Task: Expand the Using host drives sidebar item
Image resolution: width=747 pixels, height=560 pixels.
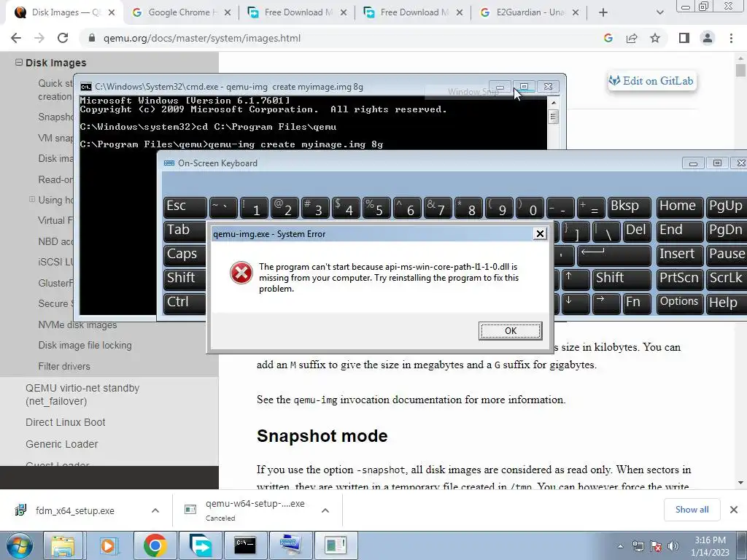Action: point(32,199)
